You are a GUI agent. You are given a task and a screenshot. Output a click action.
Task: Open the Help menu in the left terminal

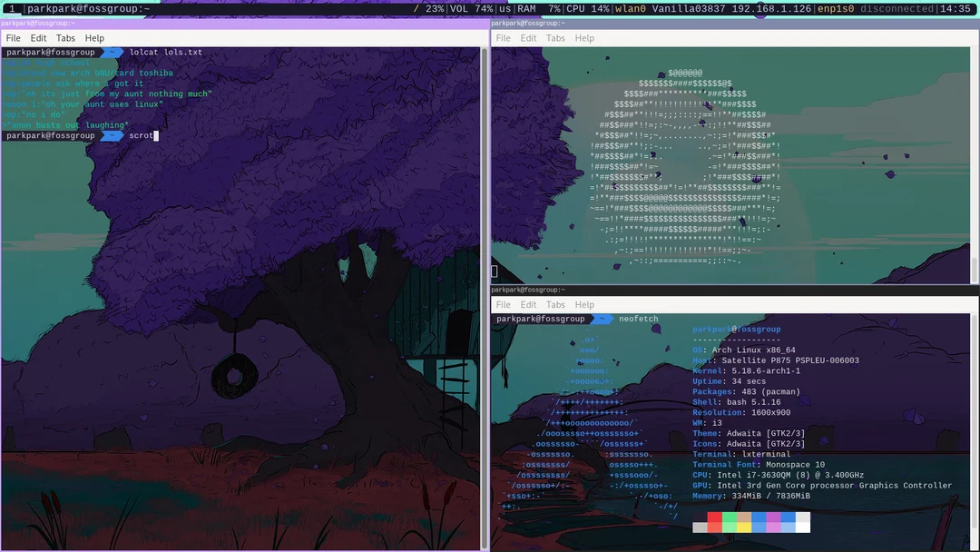(x=93, y=38)
